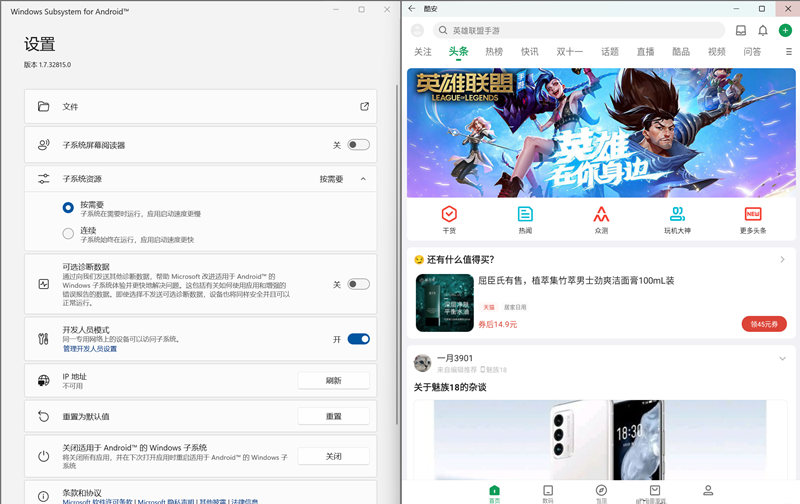This screenshot has width=800, height=504.
Task: Click the 刷新 button for IP address
Action: (x=333, y=381)
